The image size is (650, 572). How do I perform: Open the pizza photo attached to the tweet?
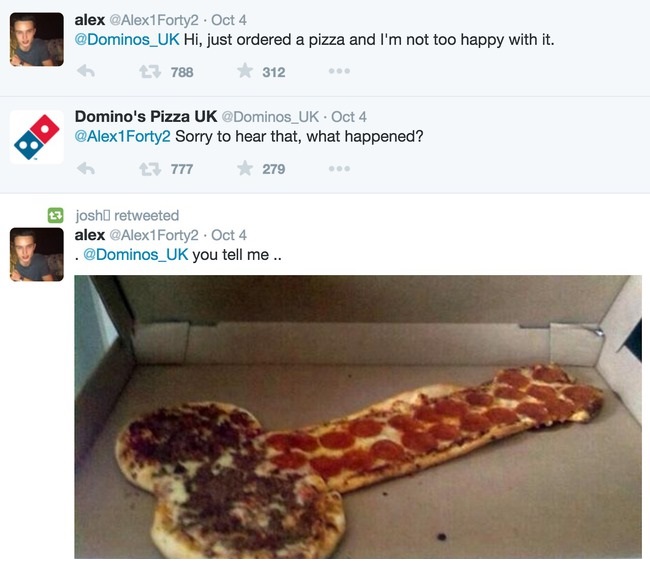point(358,415)
